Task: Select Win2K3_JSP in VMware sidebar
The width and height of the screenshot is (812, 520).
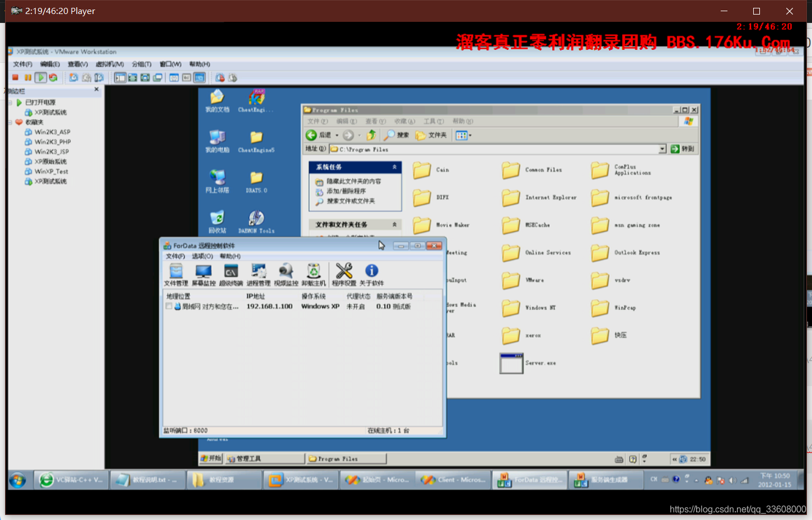Action: [x=47, y=152]
